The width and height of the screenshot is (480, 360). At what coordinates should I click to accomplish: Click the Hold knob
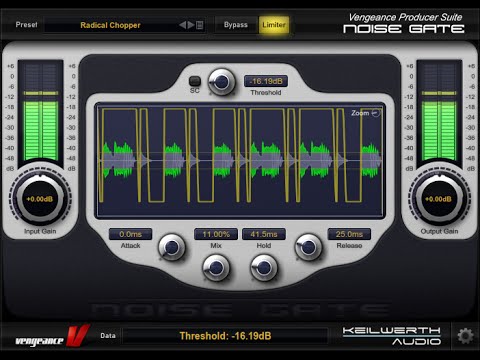pyautogui.click(x=264, y=268)
